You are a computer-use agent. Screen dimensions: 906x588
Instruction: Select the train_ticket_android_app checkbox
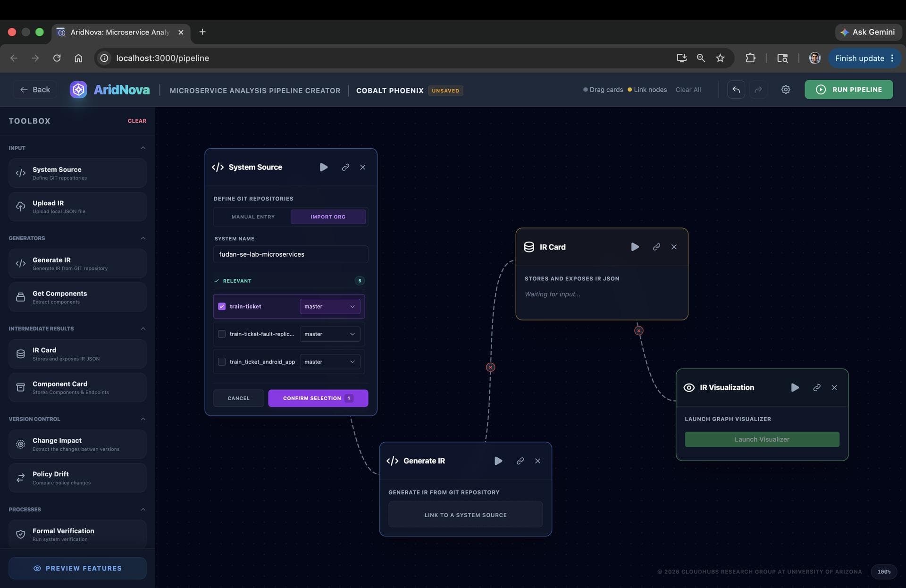coord(222,362)
